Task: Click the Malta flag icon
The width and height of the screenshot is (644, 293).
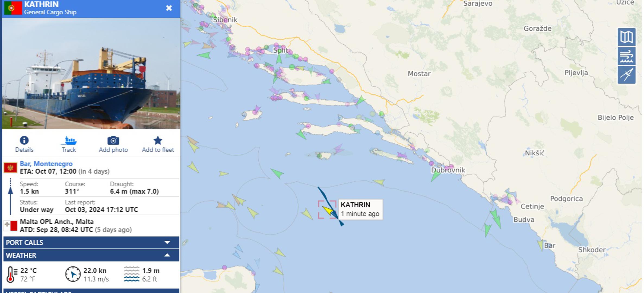Action: [x=10, y=226]
